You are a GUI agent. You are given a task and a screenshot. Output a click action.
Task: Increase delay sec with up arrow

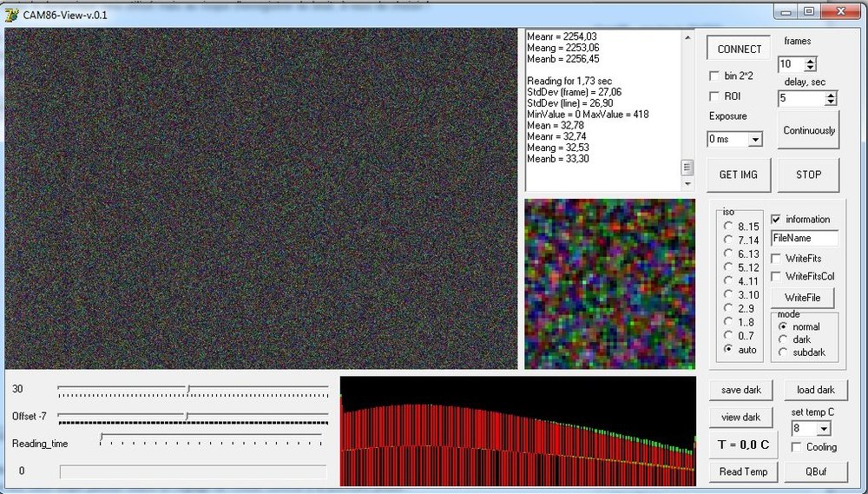tap(831, 96)
